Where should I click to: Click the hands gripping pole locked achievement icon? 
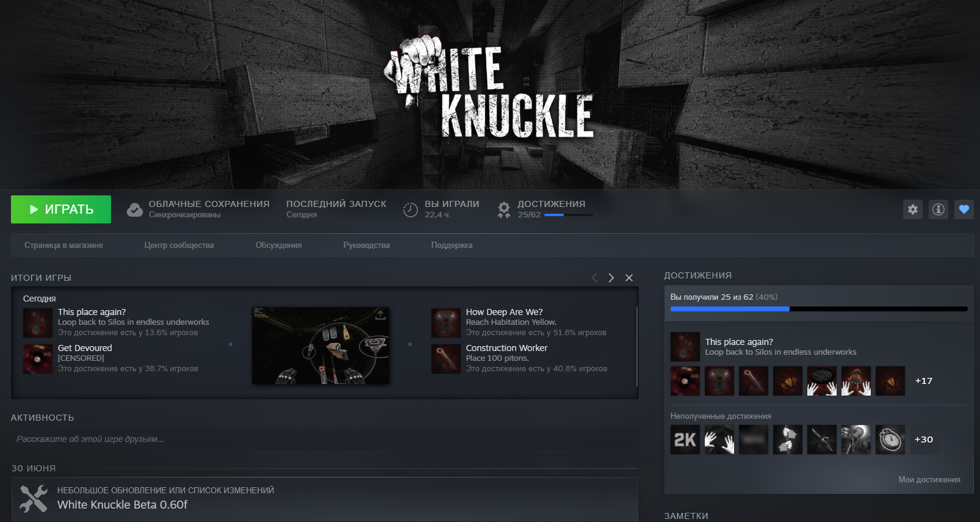coord(788,440)
